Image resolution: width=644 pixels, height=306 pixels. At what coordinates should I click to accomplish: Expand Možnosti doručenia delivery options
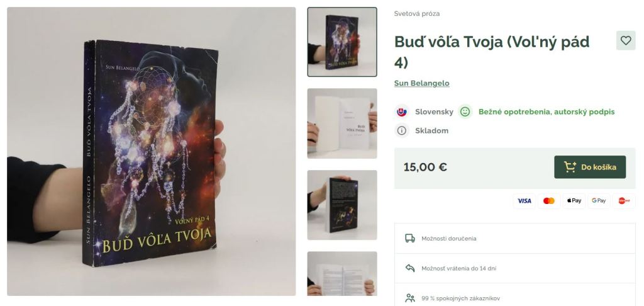pos(514,239)
